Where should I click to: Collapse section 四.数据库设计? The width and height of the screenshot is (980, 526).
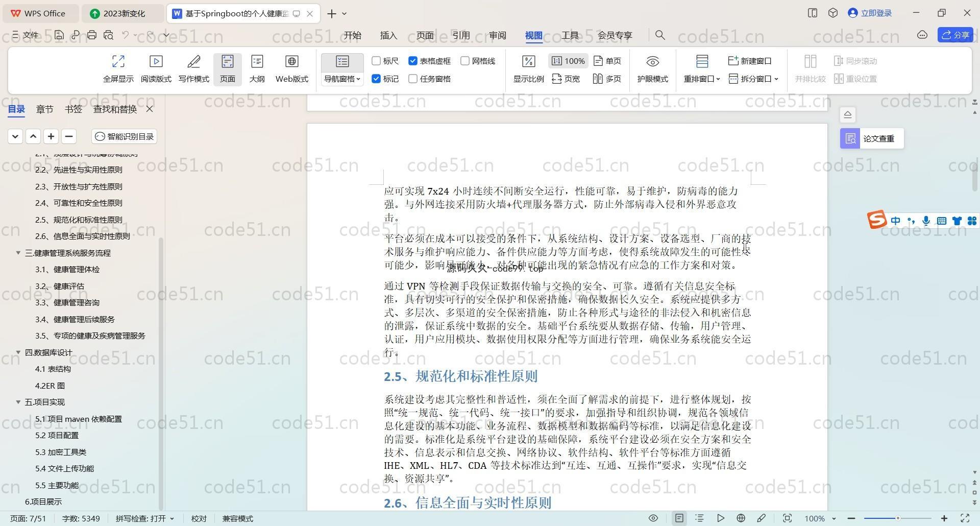pos(18,352)
